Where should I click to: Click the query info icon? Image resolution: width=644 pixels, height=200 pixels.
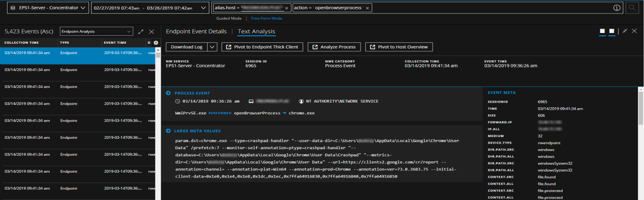tap(616, 8)
